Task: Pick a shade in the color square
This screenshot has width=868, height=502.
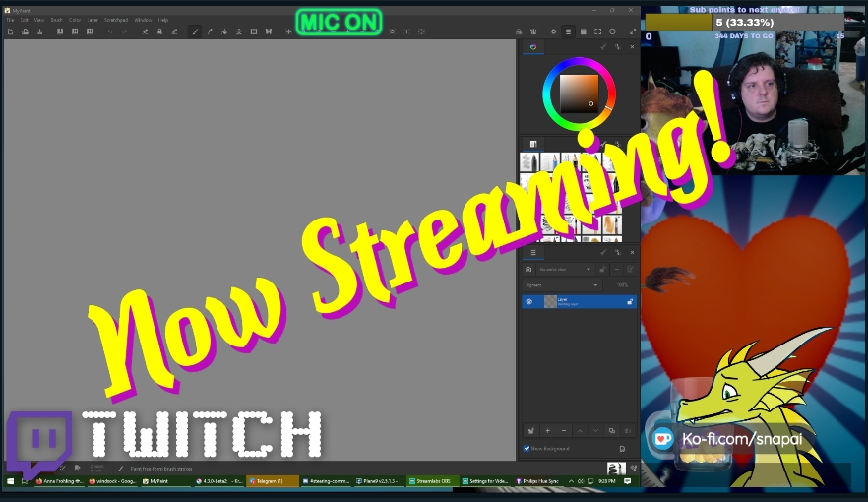Action: tap(579, 94)
